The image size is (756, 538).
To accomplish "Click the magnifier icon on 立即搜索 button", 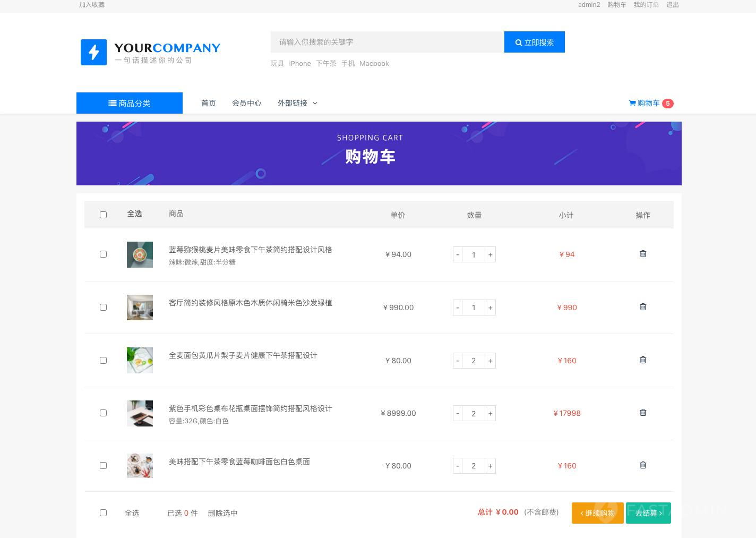I will pyautogui.click(x=519, y=42).
